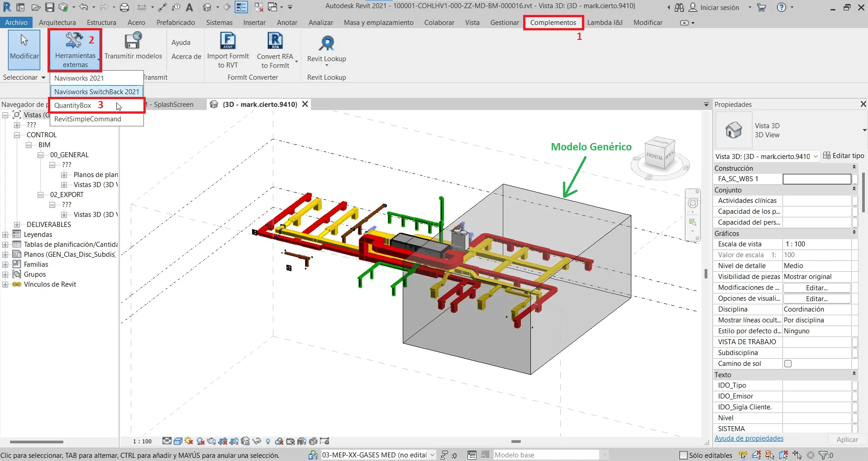
Task: Expand the Leyendas tree node
Action: pyautogui.click(x=5, y=235)
